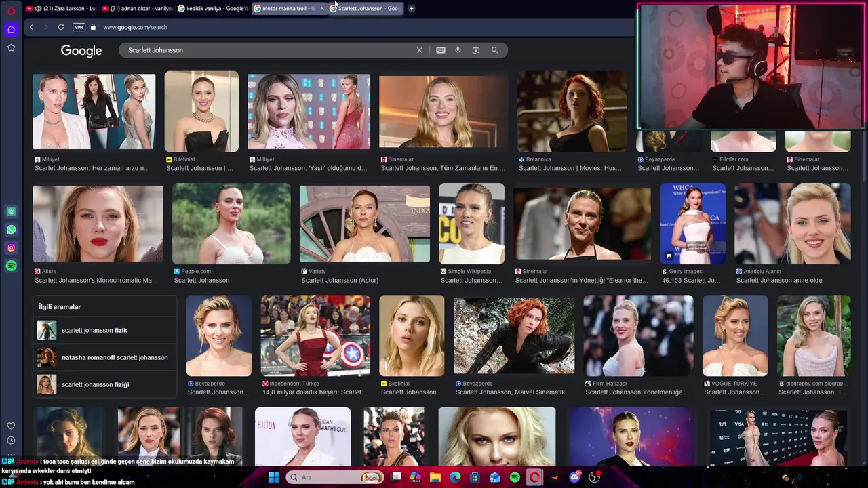
Task: Open Spotify from the Windows taskbar
Action: [515, 477]
